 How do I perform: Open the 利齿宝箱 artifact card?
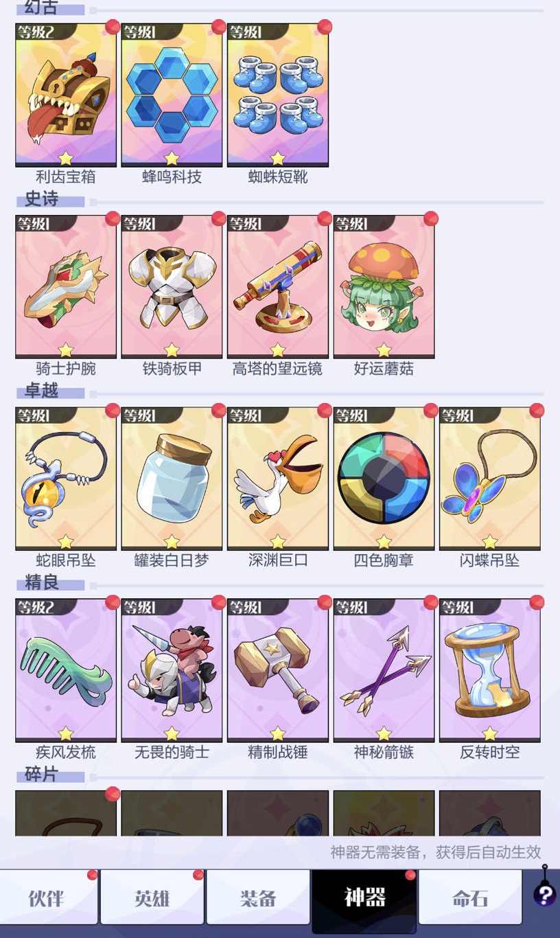click(66, 95)
